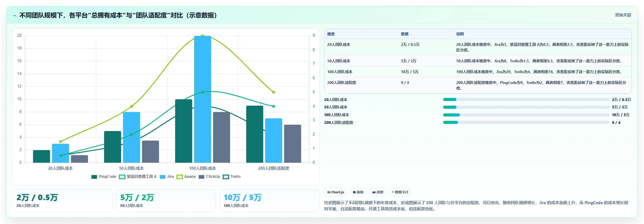Hide the ClickUp series from the legend
644x224 pixels.
[209, 177]
